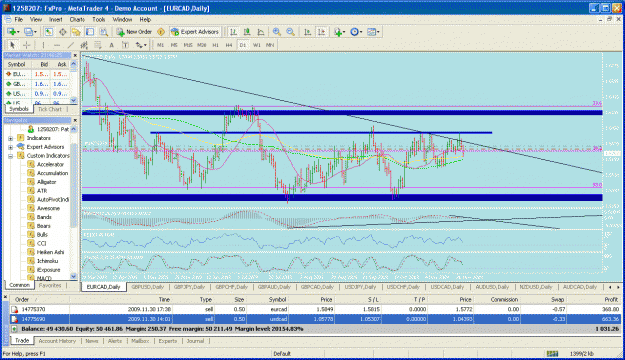Switch to line chart display
This screenshot has height=360, width=625.
[261, 32]
